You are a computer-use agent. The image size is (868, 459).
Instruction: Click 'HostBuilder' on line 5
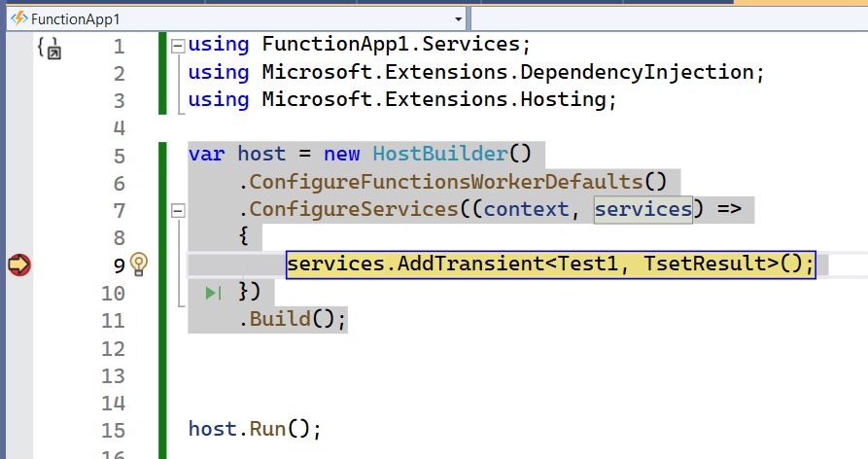(440, 154)
